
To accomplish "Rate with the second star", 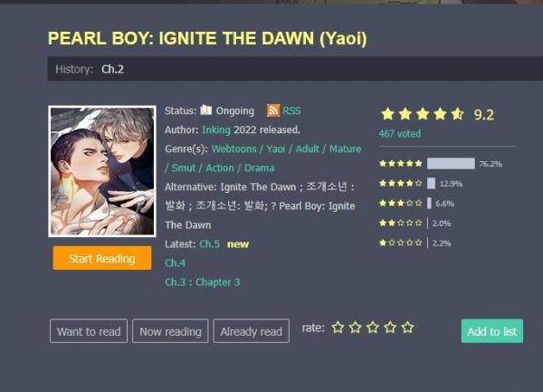I will coord(356,327).
